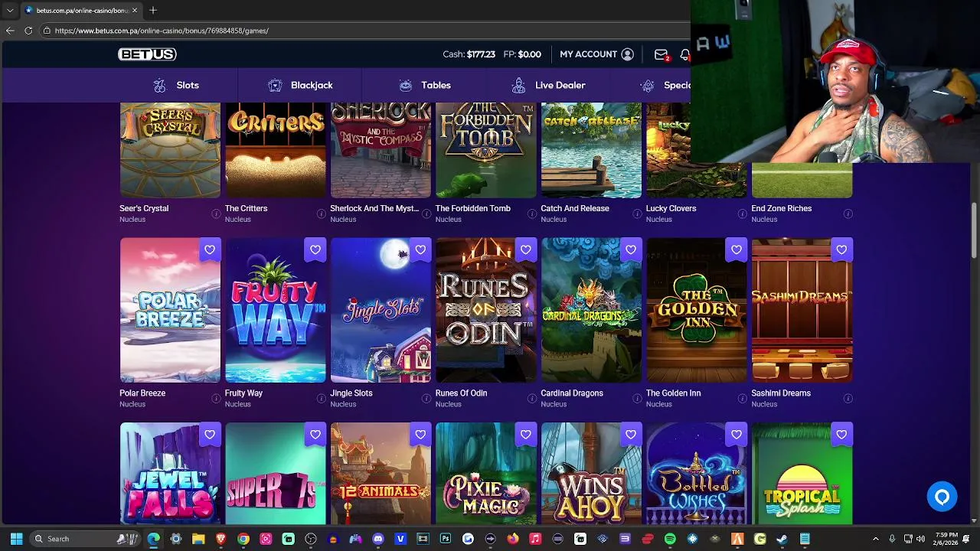Viewport: 980px width, 551px height.
Task: Open info icon for Catch And Release
Action: [637, 214]
